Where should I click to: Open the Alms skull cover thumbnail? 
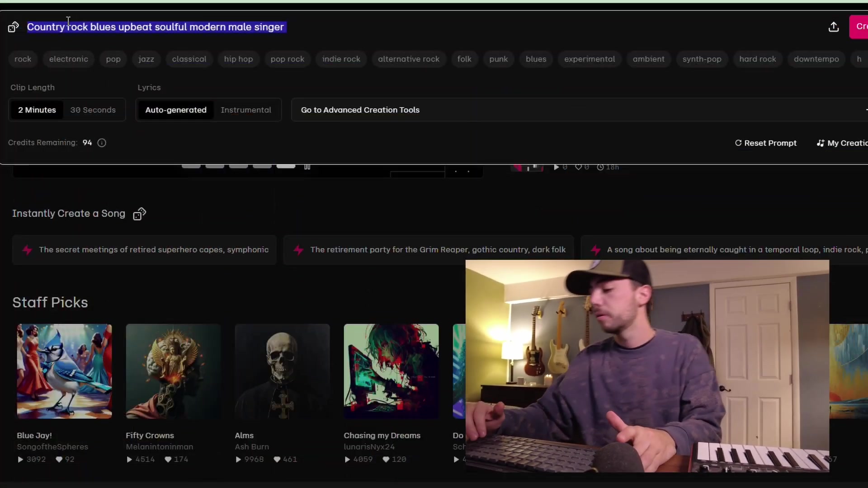pyautogui.click(x=282, y=371)
